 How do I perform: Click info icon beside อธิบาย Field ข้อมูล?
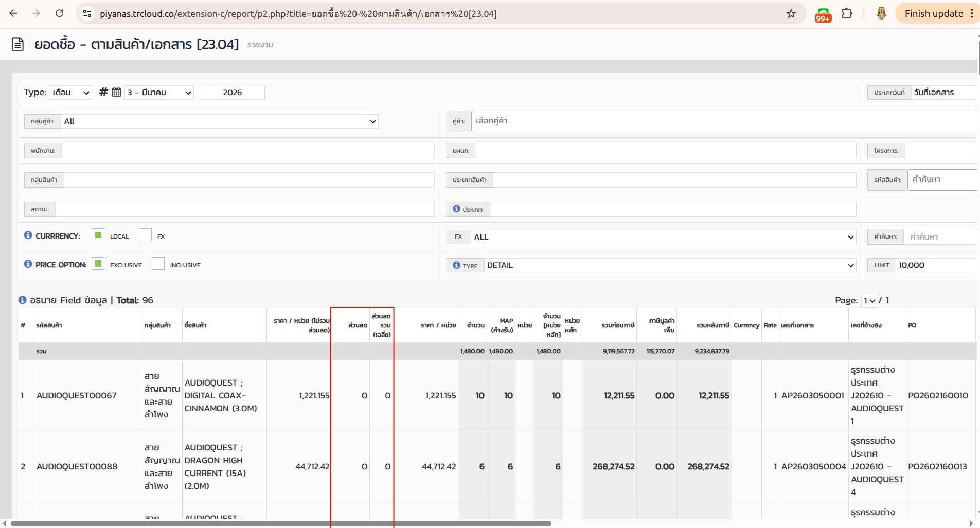(x=23, y=300)
